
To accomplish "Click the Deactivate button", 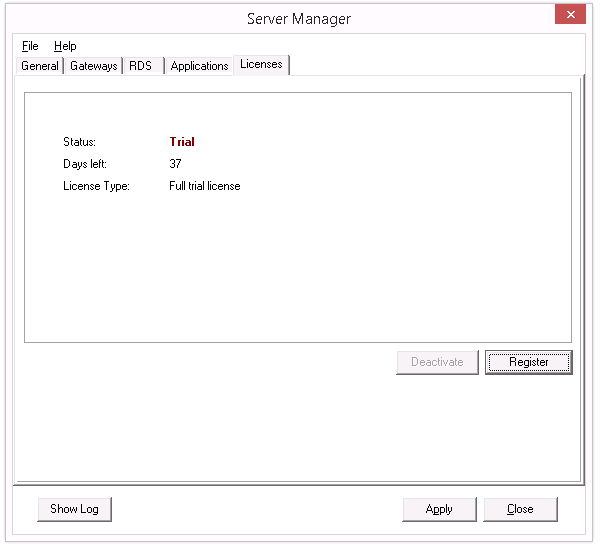I will [437, 362].
